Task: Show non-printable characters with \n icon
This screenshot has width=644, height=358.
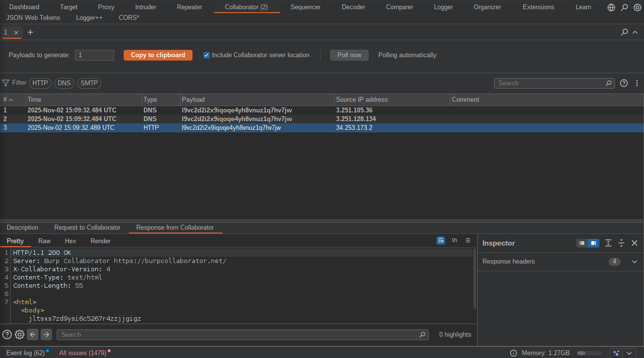Action: pyautogui.click(x=454, y=240)
